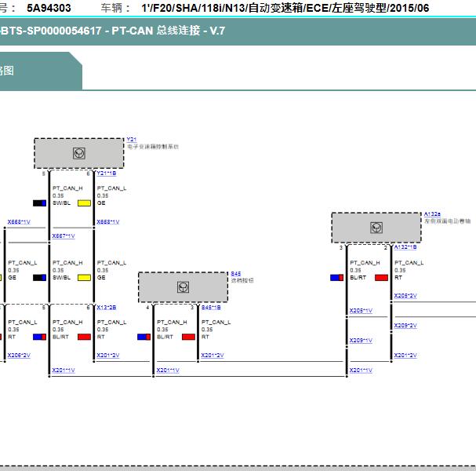Image resolution: width=476 pixels, height=471 pixels.
Task: Click the PT_CAN_H label under B45 pin 4
Action: point(172,322)
